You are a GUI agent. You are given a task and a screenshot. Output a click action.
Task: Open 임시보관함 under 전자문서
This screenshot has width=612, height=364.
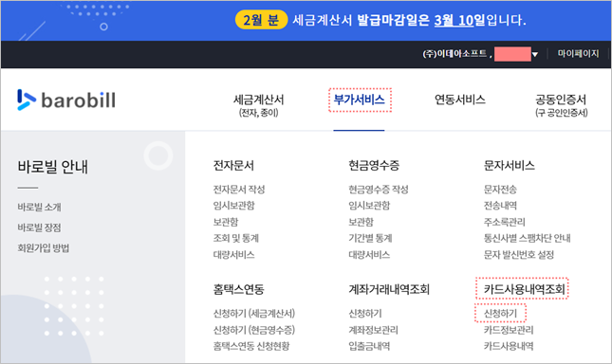(233, 206)
